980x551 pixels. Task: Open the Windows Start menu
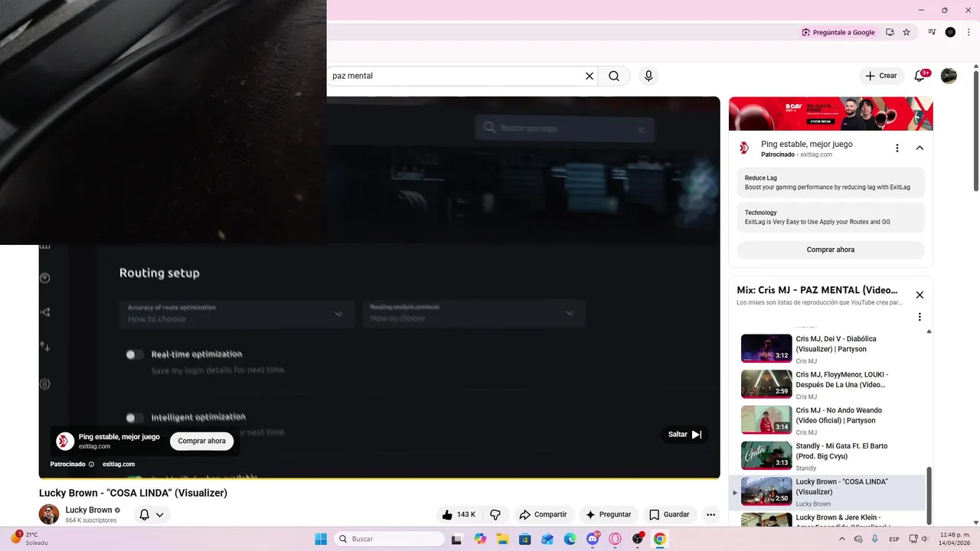(321, 539)
